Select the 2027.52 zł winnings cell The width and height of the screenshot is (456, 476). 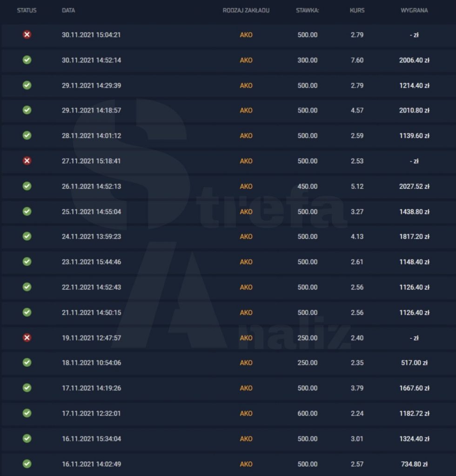[414, 186]
